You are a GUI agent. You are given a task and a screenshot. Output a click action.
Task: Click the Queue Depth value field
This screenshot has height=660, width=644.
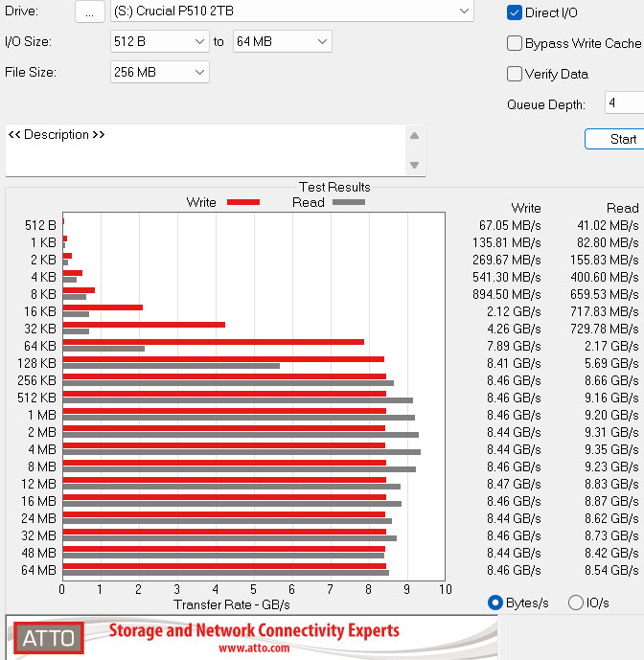[x=623, y=103]
